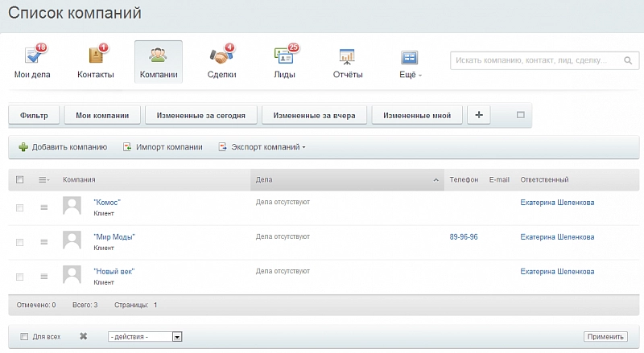The image size is (644, 353).
Task: Click "Дела отсутствуют" in "Мир Моды" row
Action: (283, 236)
